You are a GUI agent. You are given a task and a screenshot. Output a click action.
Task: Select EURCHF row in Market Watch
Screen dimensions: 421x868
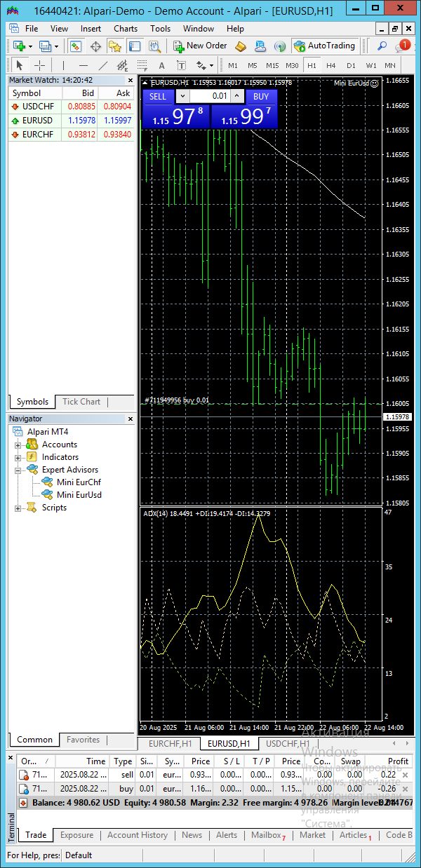[x=71, y=135]
